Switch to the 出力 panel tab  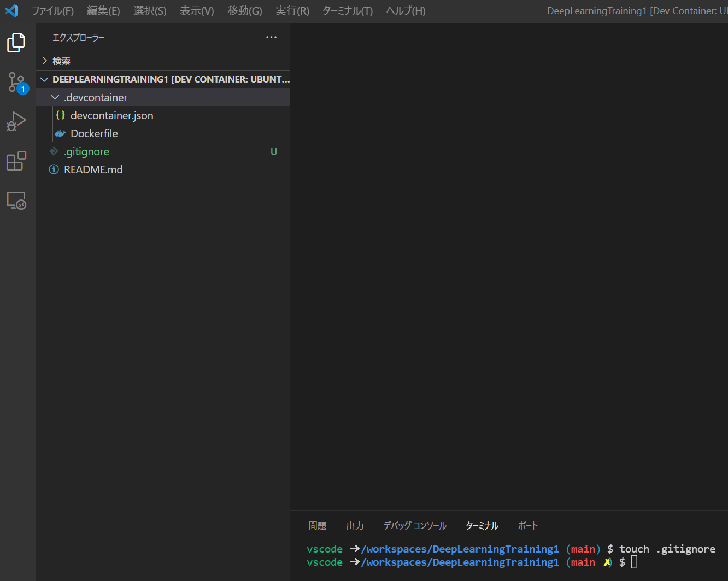click(x=355, y=525)
